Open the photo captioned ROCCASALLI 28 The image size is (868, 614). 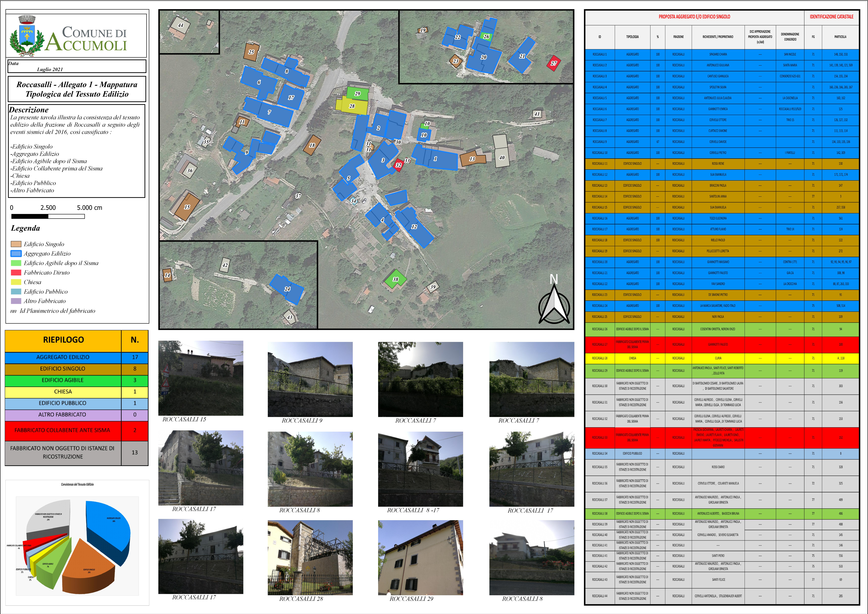pyautogui.click(x=310, y=558)
